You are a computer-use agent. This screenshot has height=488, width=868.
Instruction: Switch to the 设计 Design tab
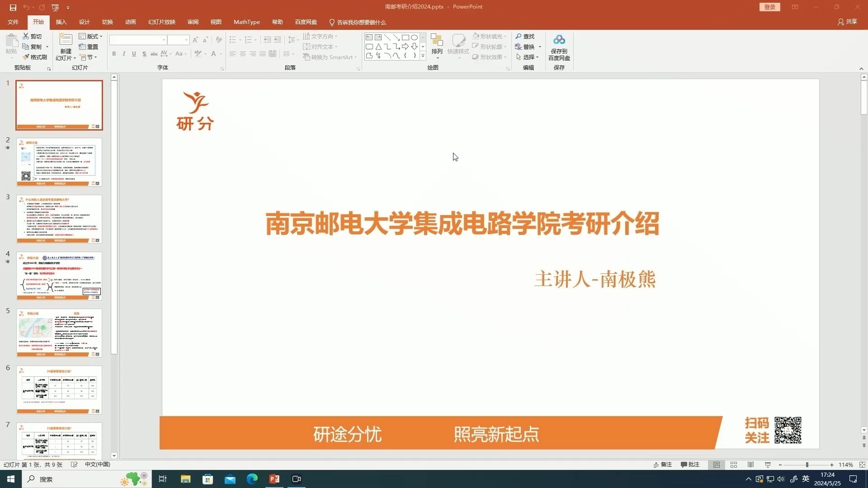84,22
